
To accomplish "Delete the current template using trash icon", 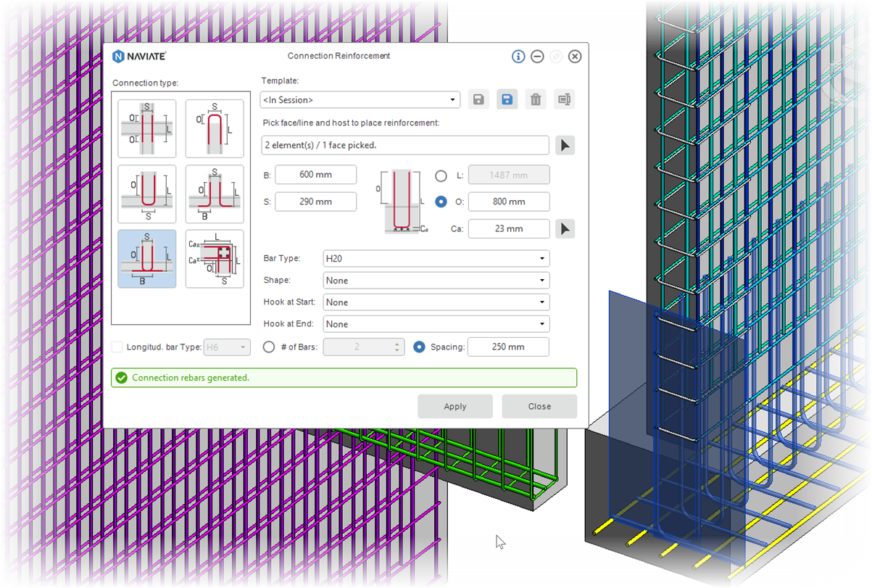I will (x=536, y=99).
